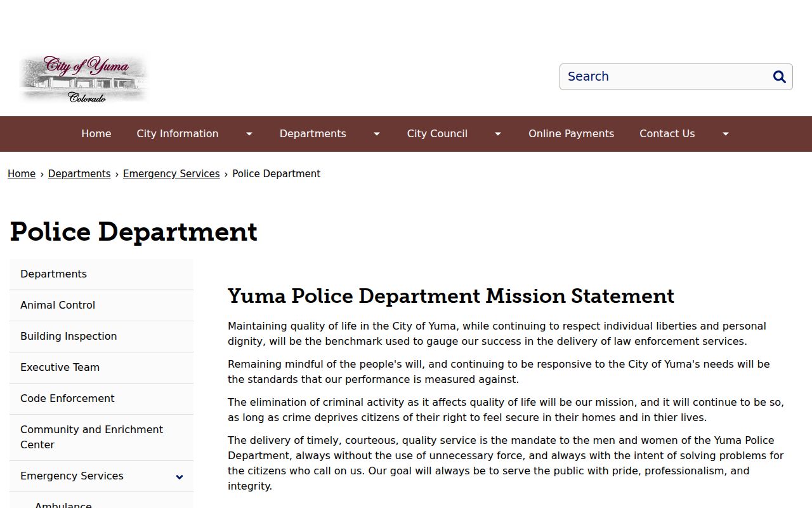Open Code Enforcement in the sidebar
The width and height of the screenshot is (812, 508).
[x=101, y=399]
